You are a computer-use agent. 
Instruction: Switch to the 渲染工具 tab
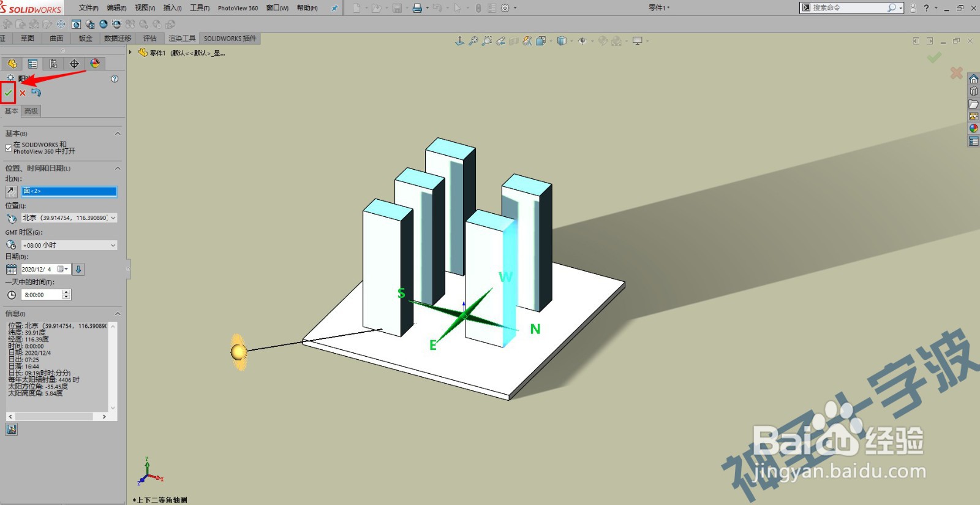(x=182, y=38)
